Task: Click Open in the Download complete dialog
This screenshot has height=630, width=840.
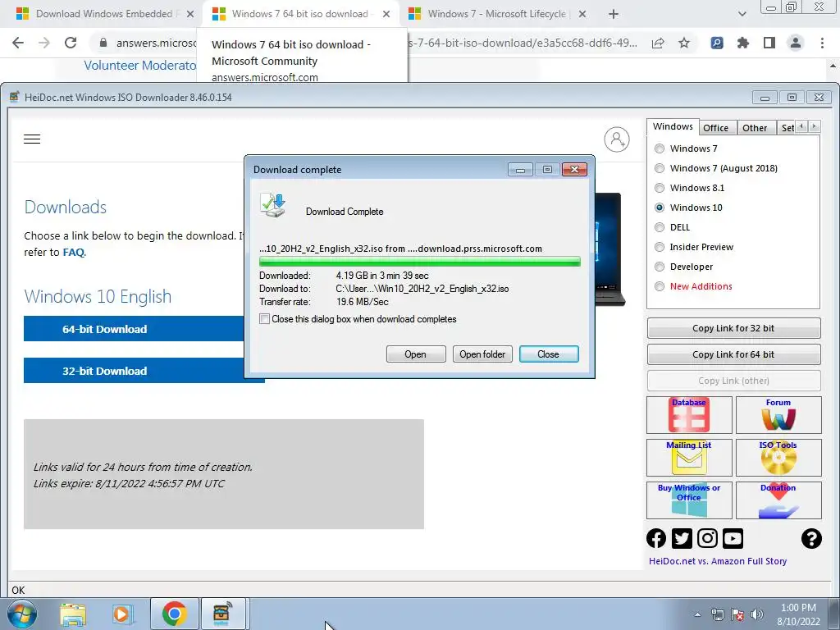Action: [416, 354]
